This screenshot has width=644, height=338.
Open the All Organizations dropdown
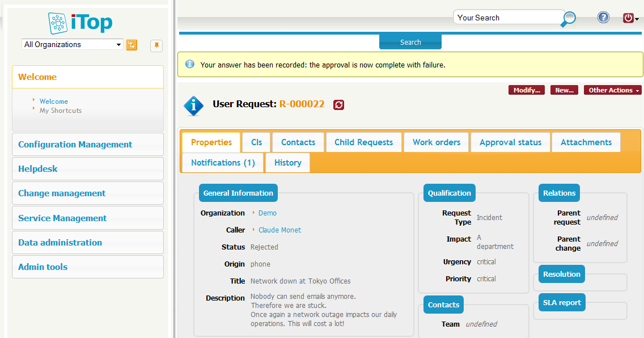tap(73, 45)
